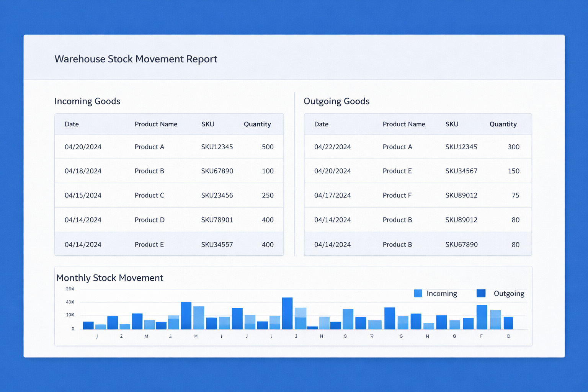This screenshot has height=392, width=588.
Task: Click Date header in Incoming Goods table
Action: coord(72,124)
